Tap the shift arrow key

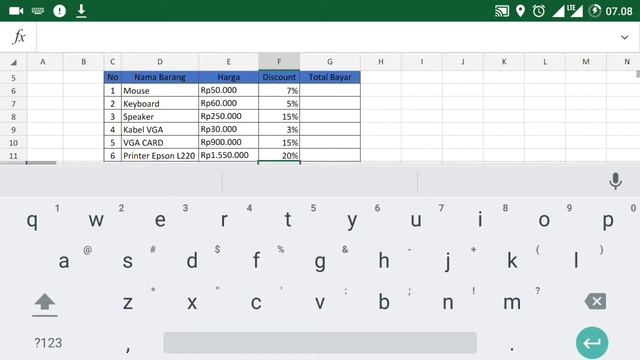44,304
